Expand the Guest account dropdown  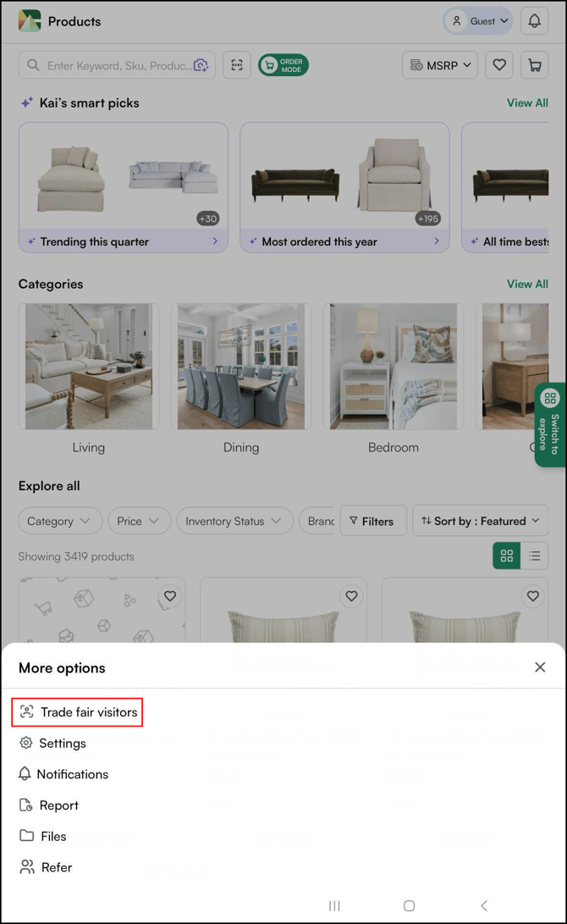click(478, 21)
